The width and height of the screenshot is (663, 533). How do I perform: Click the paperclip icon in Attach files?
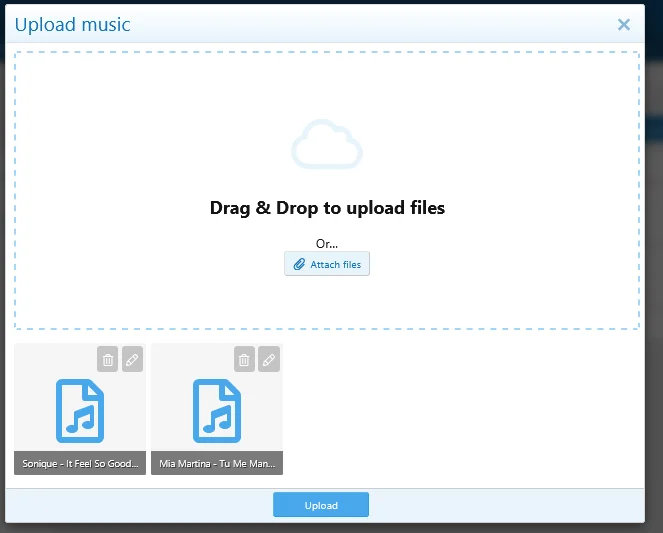point(299,264)
